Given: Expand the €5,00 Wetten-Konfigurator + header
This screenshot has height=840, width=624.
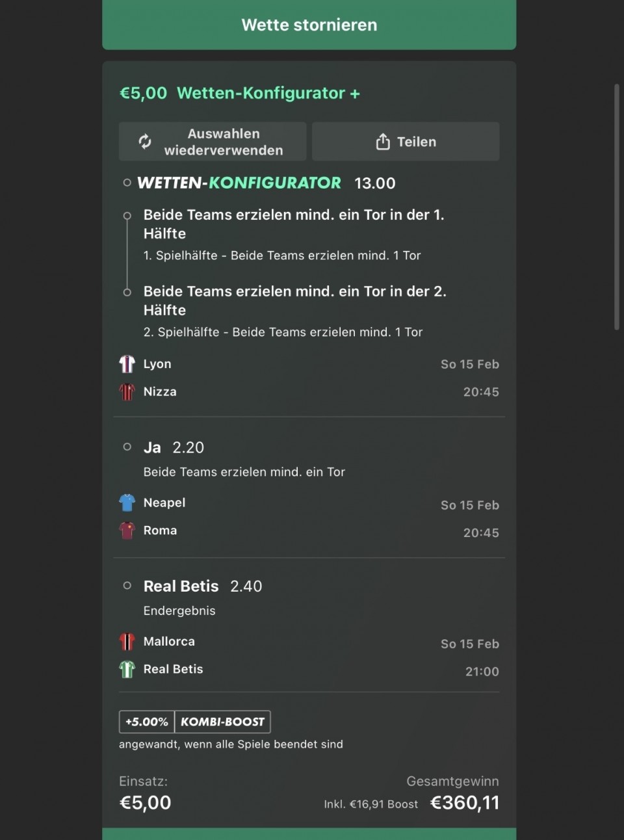Looking at the screenshot, I should (x=239, y=93).
